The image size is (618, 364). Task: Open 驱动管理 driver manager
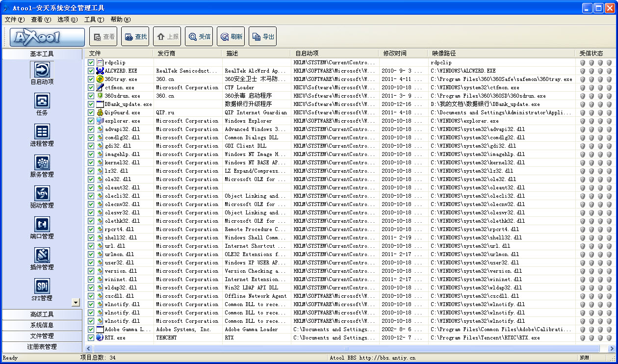tap(42, 193)
